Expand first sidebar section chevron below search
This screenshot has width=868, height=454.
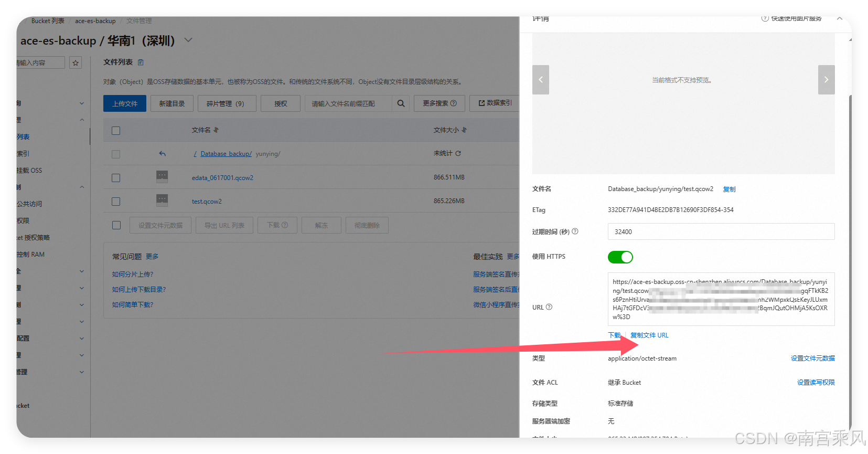pos(82,103)
